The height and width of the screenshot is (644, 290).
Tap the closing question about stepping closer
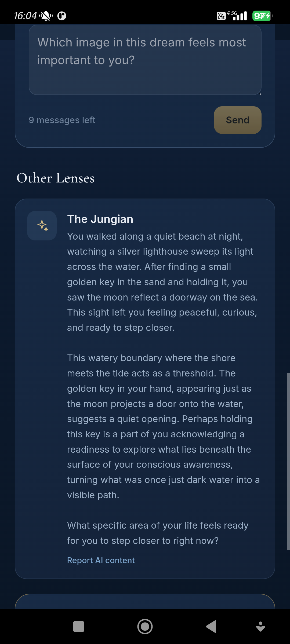click(x=158, y=533)
